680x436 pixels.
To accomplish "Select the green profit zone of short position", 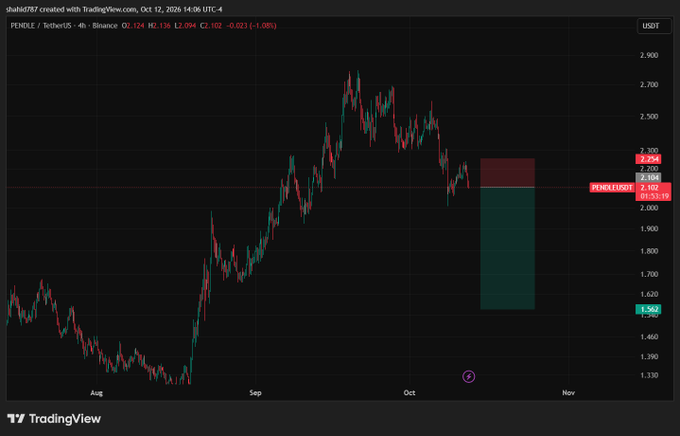I will [x=507, y=248].
